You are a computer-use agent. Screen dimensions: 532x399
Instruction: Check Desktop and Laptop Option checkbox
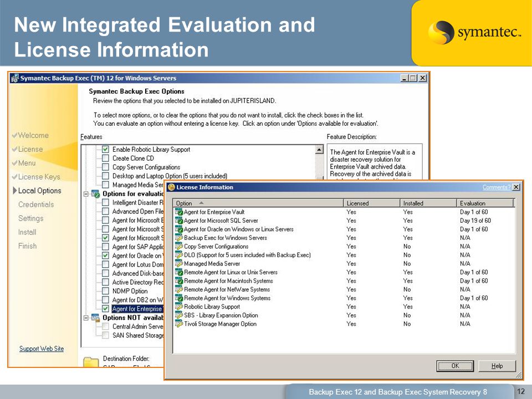[x=105, y=176]
